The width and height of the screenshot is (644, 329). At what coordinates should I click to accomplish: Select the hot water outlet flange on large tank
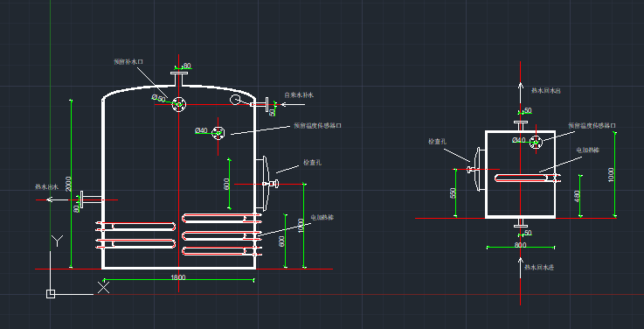pyautogui.click(x=82, y=199)
